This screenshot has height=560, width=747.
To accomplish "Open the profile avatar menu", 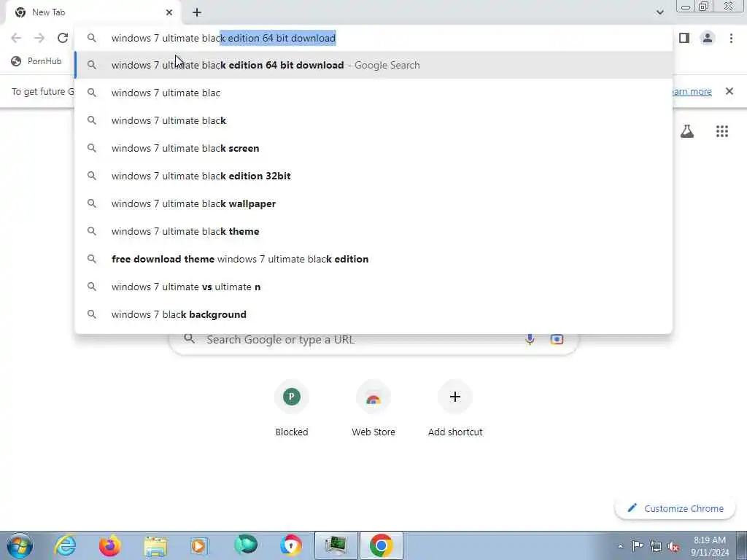I will 708,38.
